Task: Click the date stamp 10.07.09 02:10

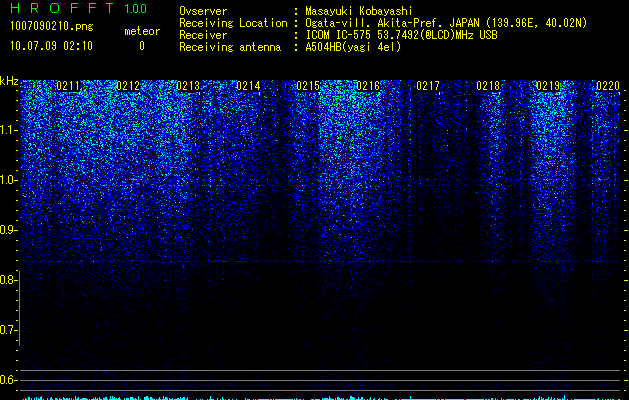Action: click(51, 46)
